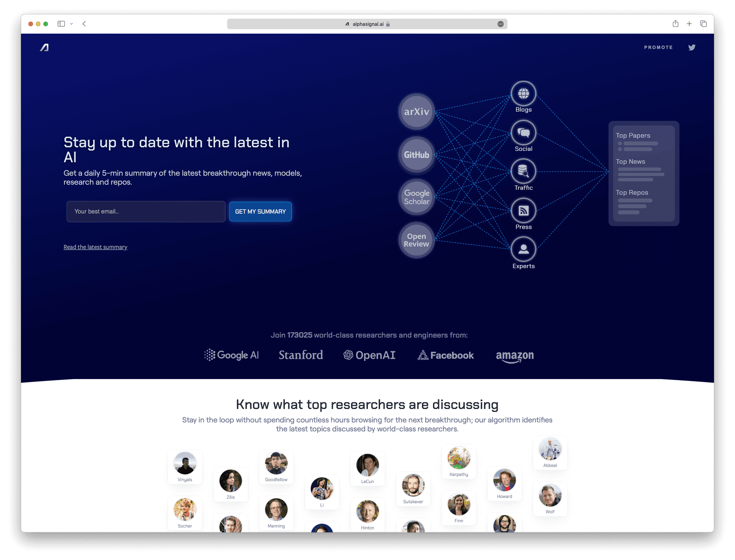This screenshot has height=560, width=735.
Task: Open the page options ellipsis in address bar
Action: coord(500,24)
